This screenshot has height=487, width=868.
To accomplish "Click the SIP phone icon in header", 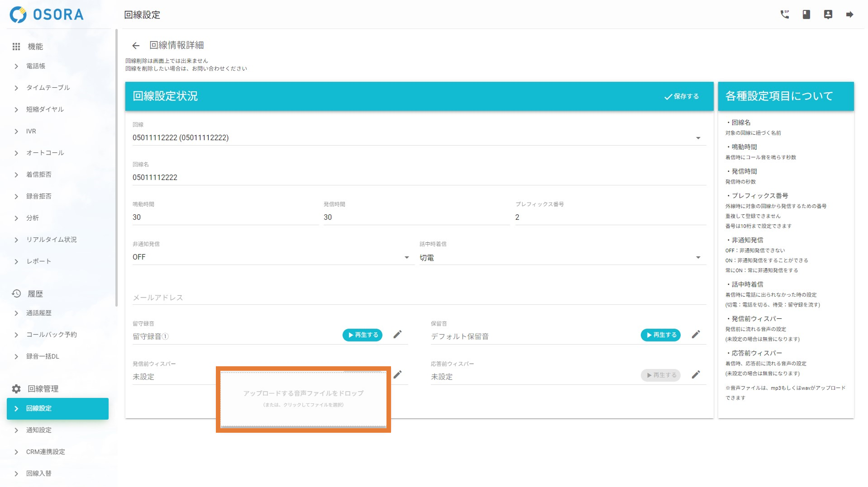I will pos(785,14).
